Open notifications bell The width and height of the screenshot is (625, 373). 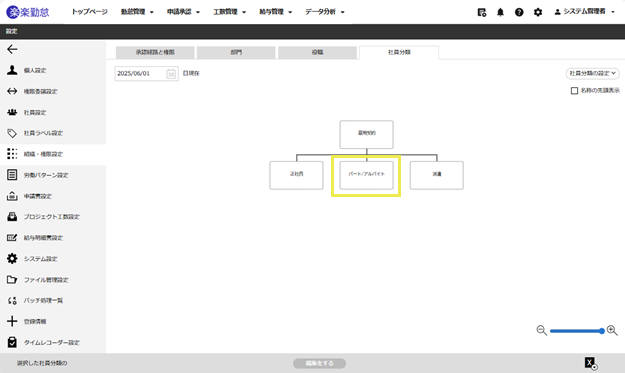(500, 12)
